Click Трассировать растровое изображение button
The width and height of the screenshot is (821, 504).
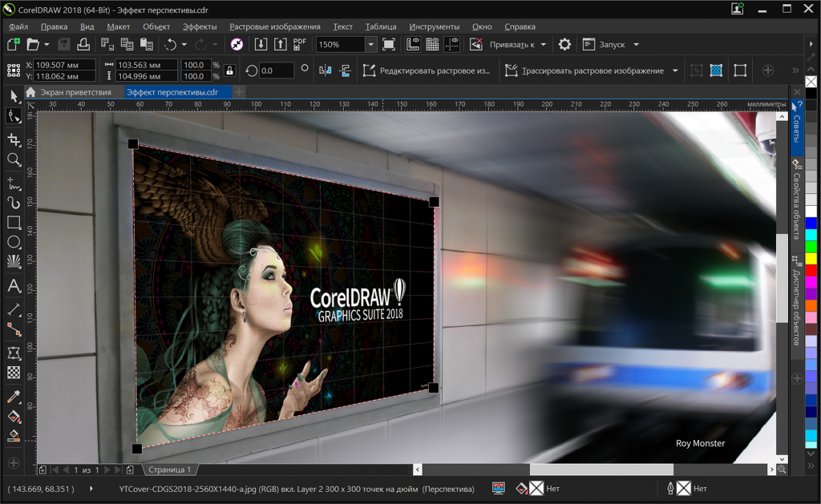584,71
